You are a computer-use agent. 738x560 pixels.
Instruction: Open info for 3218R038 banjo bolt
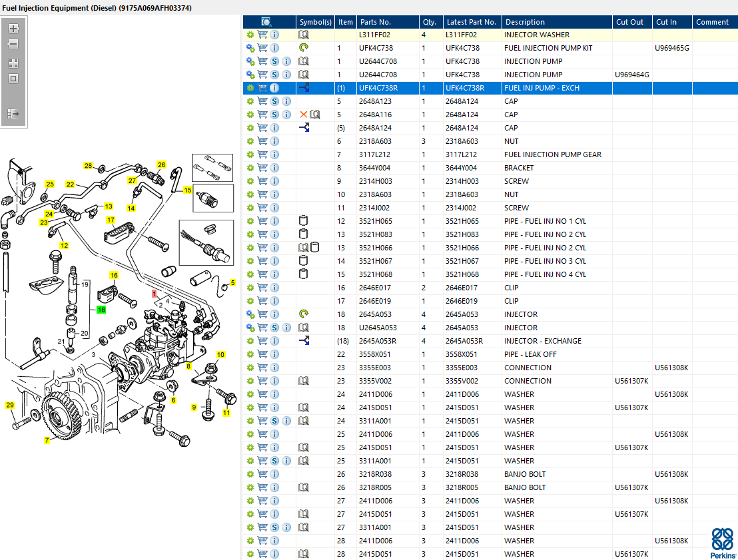pos(275,474)
